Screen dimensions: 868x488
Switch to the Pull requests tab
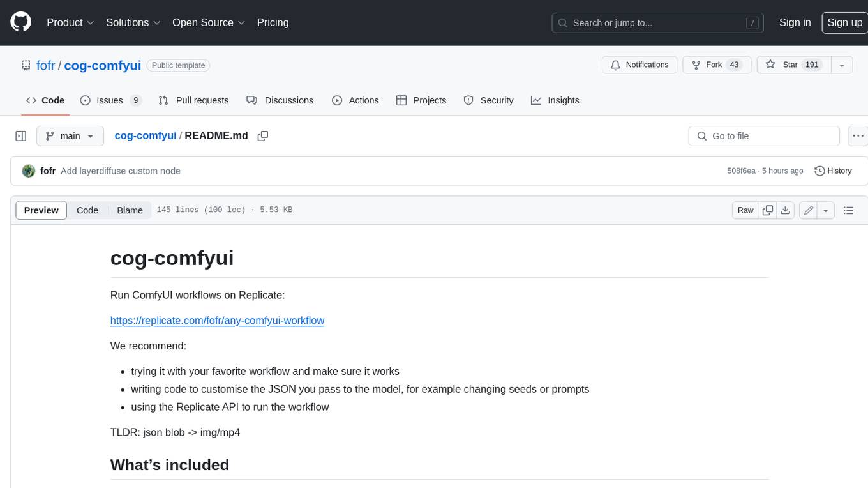tap(193, 100)
